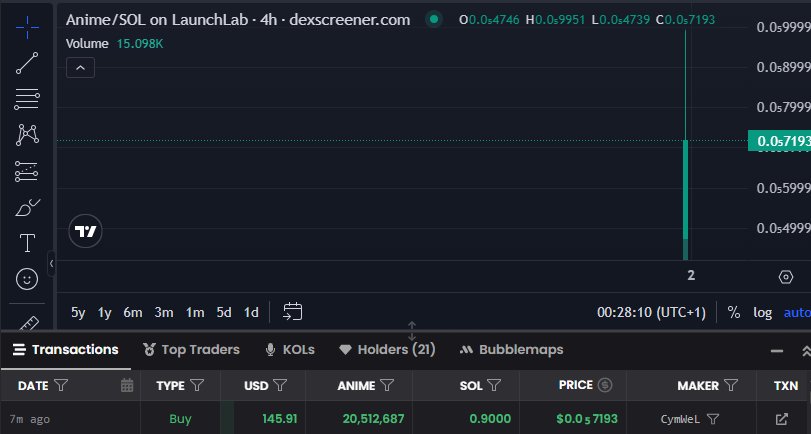The width and height of the screenshot is (811, 434).
Task: Click the Buy type cell
Action: point(180,419)
